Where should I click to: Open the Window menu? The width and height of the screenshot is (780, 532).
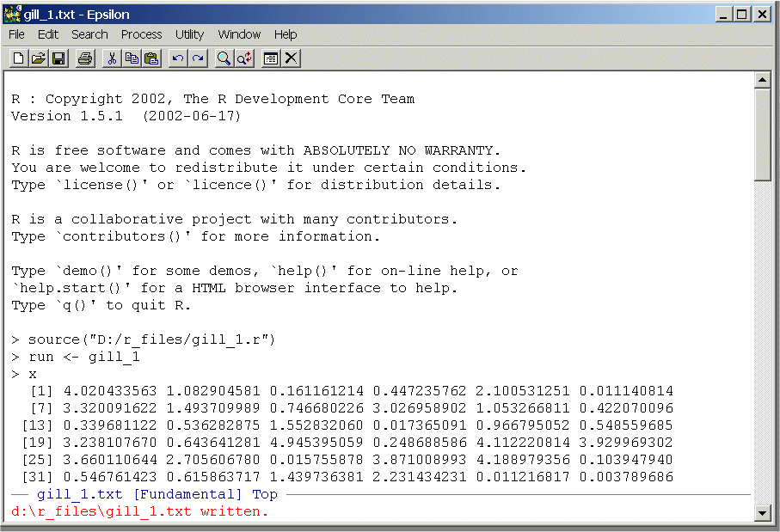(x=239, y=34)
